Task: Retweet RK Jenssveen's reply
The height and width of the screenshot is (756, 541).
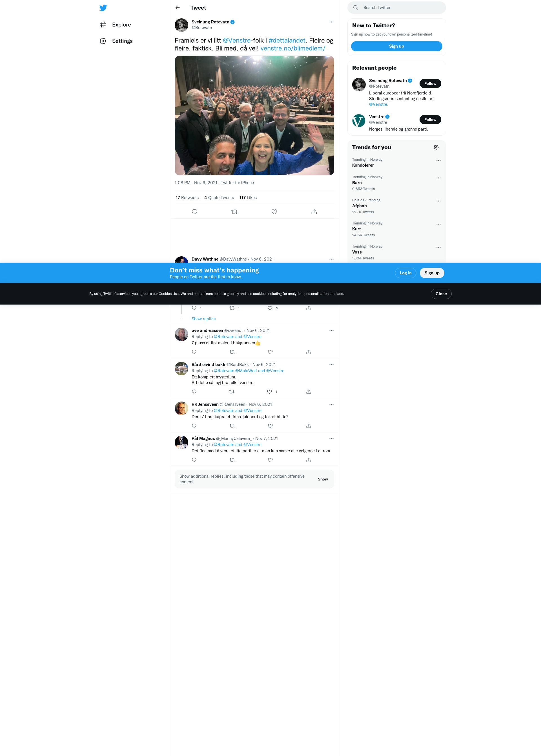Action: tap(232, 426)
